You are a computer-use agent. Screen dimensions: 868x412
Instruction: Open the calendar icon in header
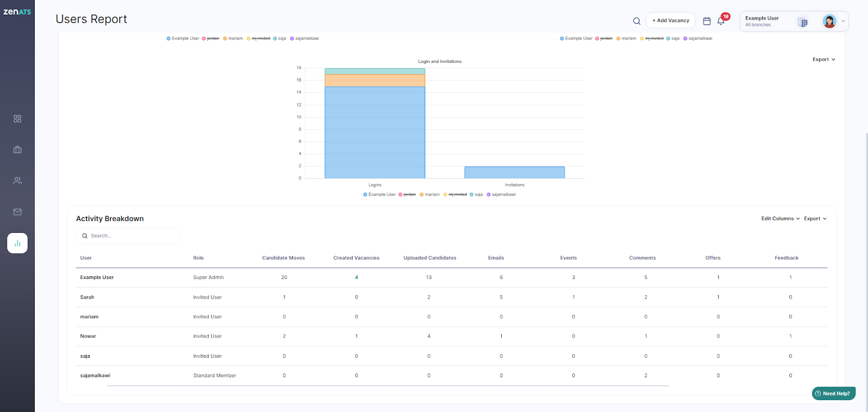707,21
